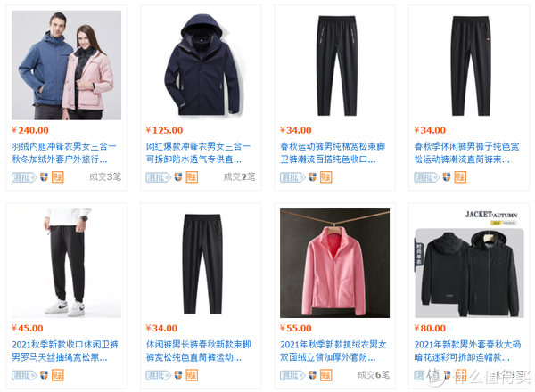The image size is (535, 392).
Task: Click the shield badge under the ¥125.00 jacket
Action: (178, 177)
